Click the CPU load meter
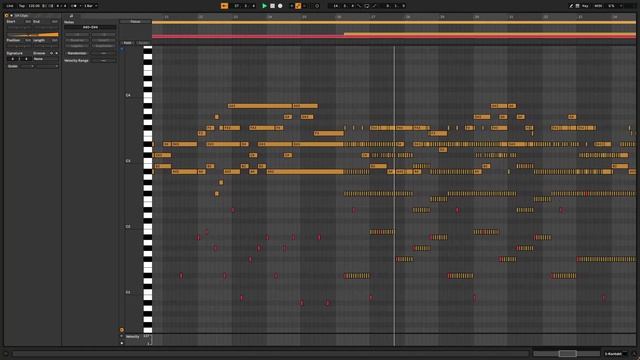 tap(611, 6)
